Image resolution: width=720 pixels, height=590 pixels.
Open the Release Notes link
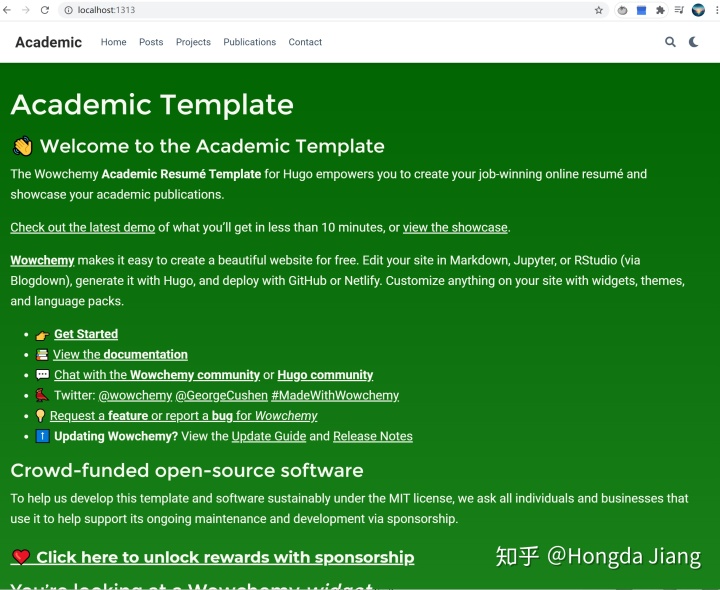[x=372, y=436]
